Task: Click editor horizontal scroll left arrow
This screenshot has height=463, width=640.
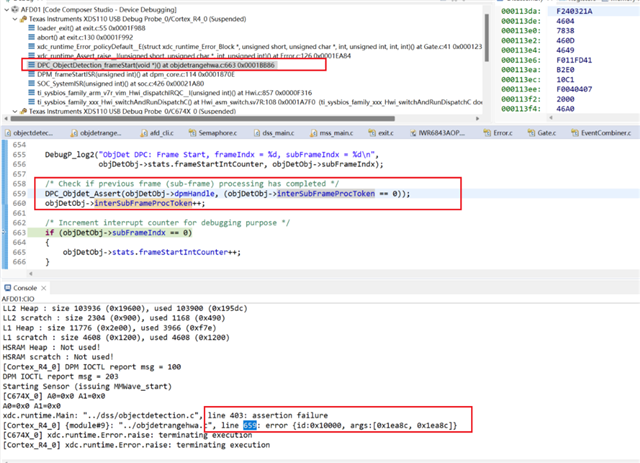Action: pos(31,274)
